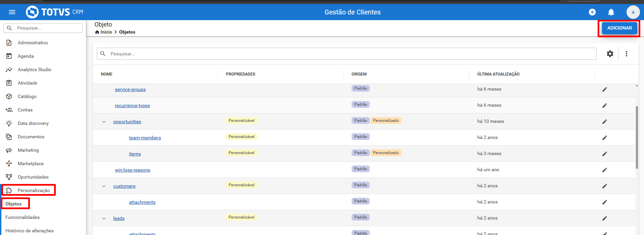The image size is (644, 235).
Task: Edit the leads row with pencil icon
Action: click(x=605, y=218)
